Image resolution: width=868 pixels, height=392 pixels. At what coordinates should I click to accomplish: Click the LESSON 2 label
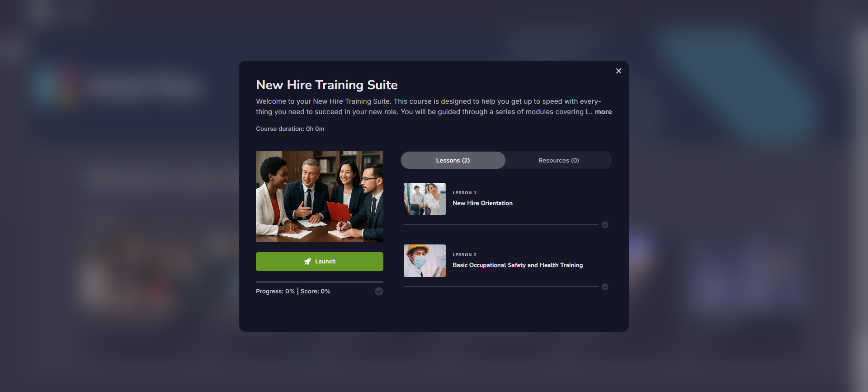tap(464, 255)
